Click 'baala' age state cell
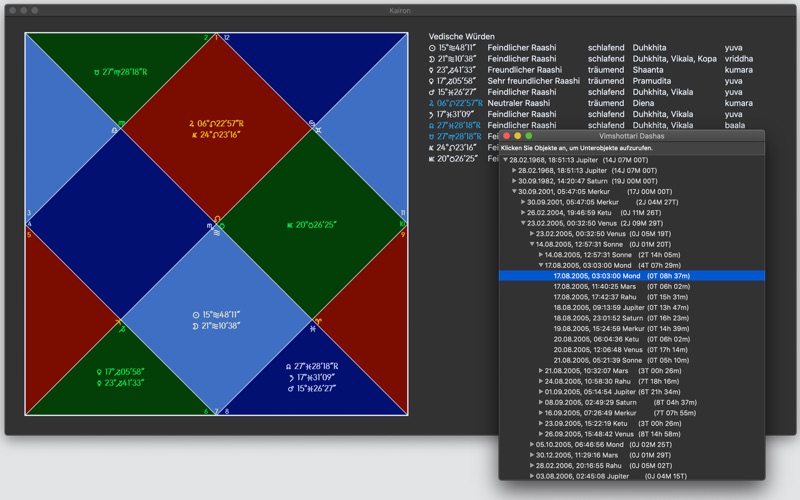The height and width of the screenshot is (500, 800). pyautogui.click(x=735, y=126)
